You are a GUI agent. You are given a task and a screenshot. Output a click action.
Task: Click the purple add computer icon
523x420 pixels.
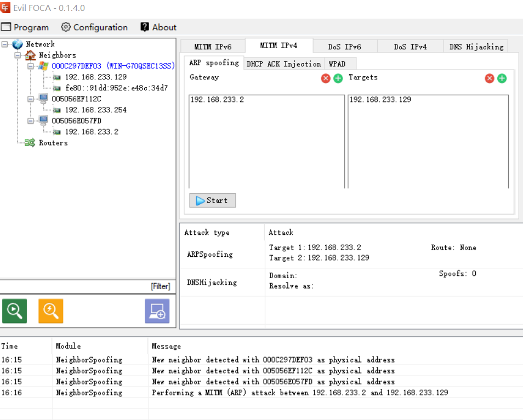pyautogui.click(x=157, y=310)
